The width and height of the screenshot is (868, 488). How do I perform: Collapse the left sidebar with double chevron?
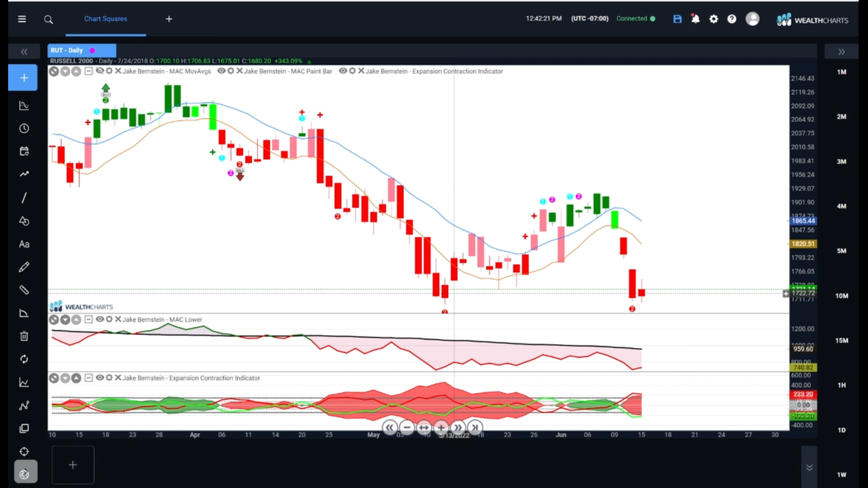24,52
